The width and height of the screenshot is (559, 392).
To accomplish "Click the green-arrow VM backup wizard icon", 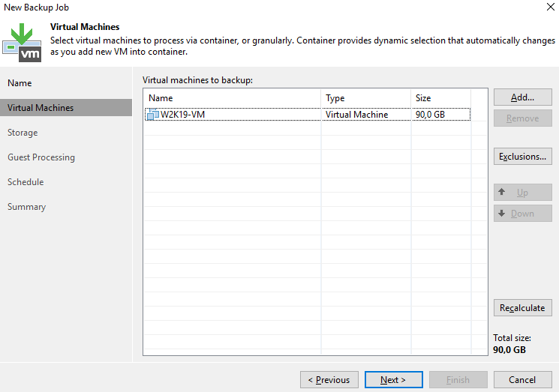I will 22,43.
